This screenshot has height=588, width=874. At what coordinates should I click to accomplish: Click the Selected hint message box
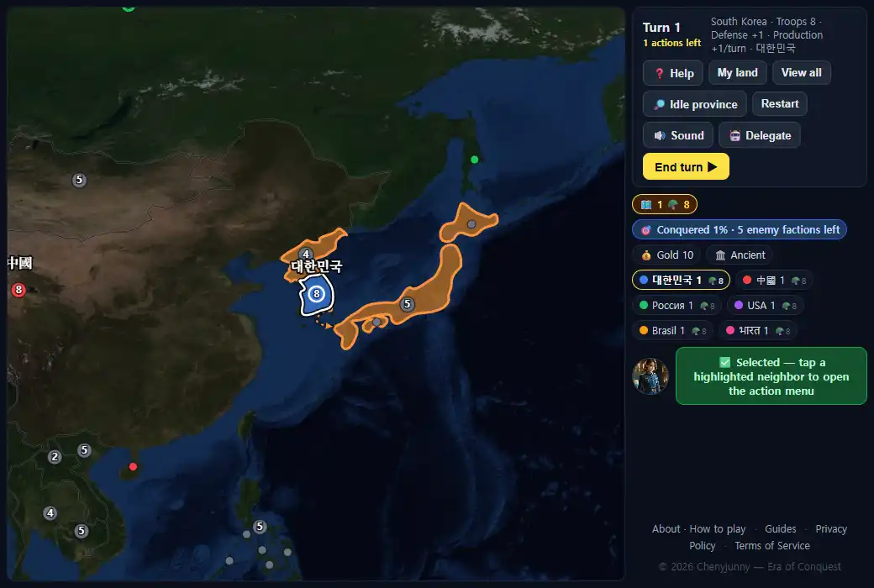coord(771,376)
